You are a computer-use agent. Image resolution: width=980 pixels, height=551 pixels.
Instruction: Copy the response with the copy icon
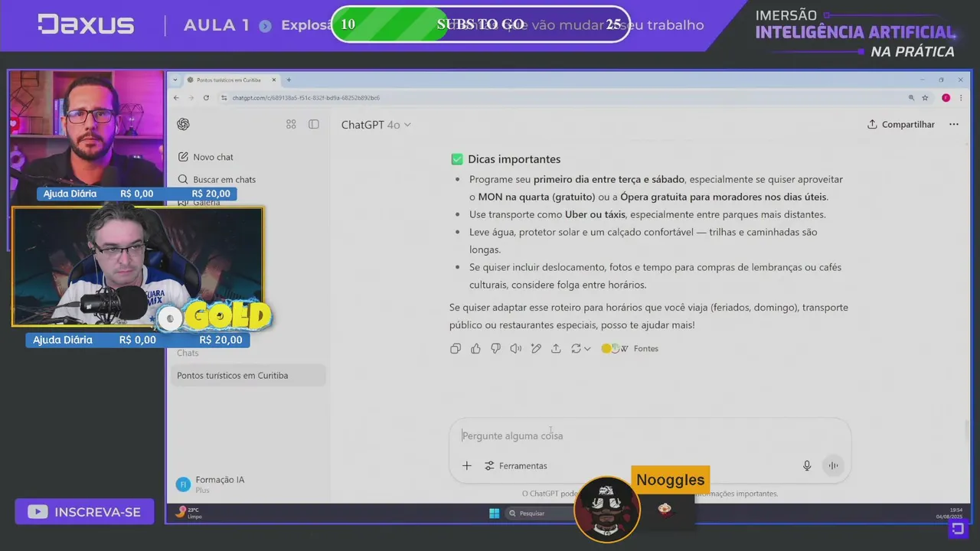(456, 349)
